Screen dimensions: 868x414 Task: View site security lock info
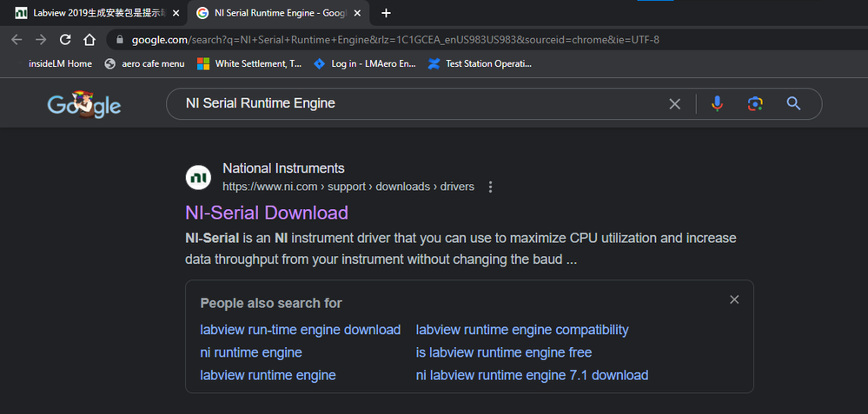coord(120,40)
